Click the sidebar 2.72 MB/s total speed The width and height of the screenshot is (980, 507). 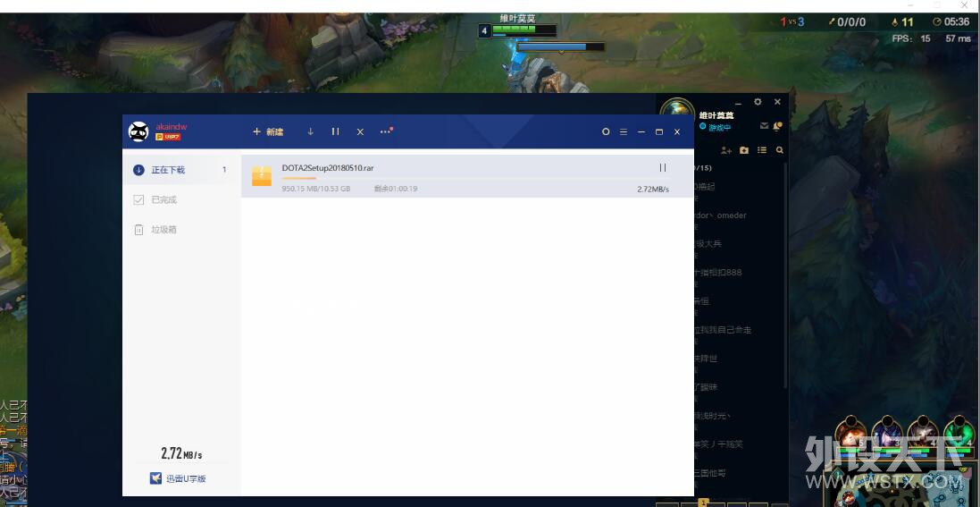coord(181,454)
